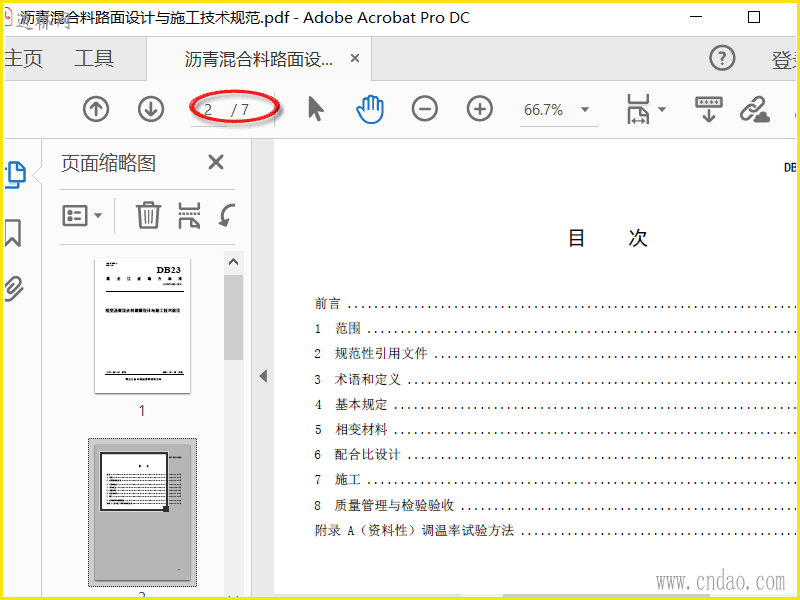This screenshot has height=600, width=800.
Task: Click the total pages '/ 7' label
Action: (x=239, y=110)
